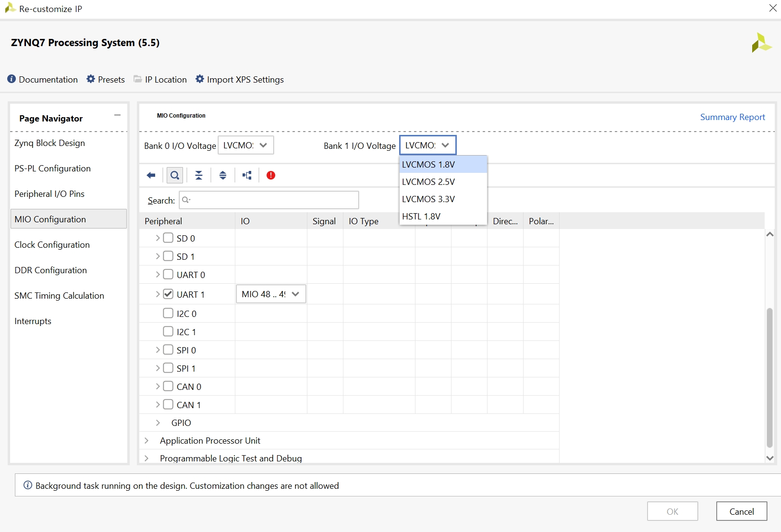The image size is (781, 532).
Task: Select MIO Configuration page
Action: point(68,219)
